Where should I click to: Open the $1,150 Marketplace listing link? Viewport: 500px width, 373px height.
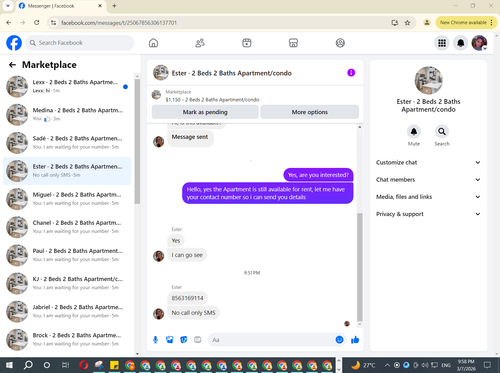212,100
